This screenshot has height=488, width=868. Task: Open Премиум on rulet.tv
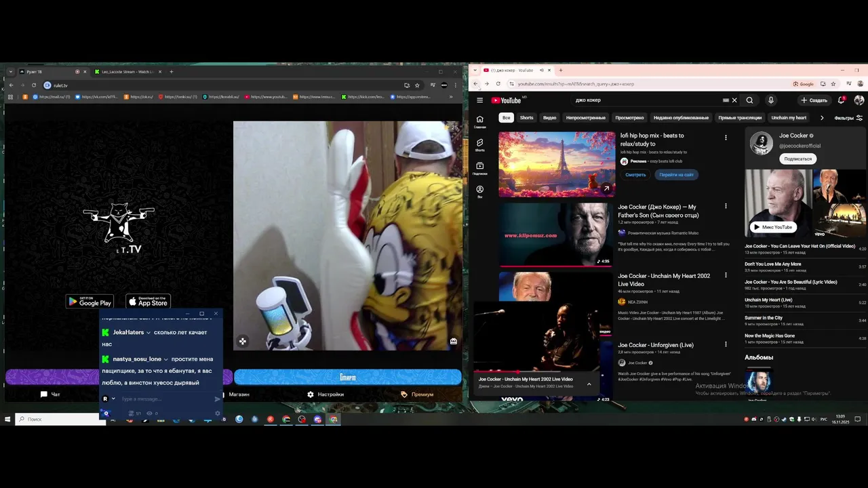tap(417, 394)
